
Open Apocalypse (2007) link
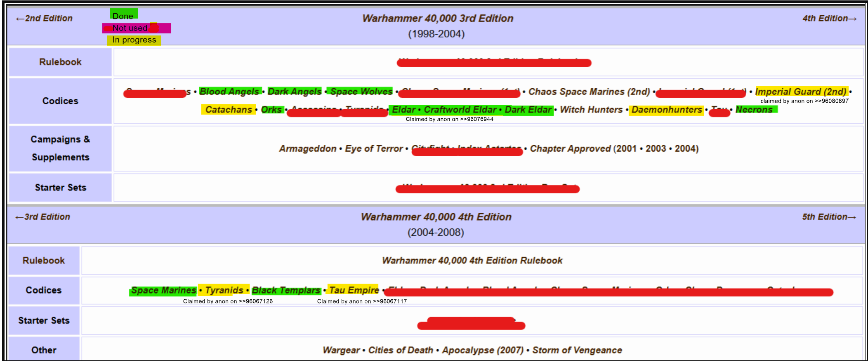[x=483, y=350]
